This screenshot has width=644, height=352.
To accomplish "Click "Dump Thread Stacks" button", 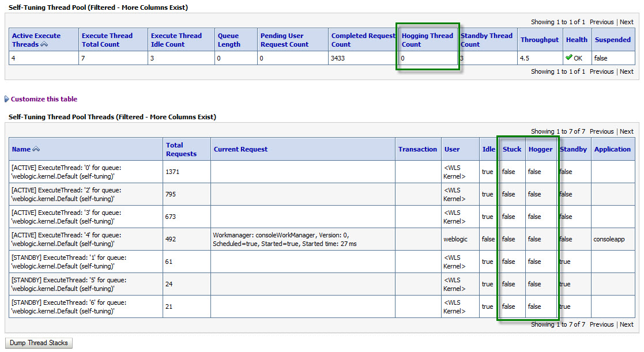I will point(38,343).
